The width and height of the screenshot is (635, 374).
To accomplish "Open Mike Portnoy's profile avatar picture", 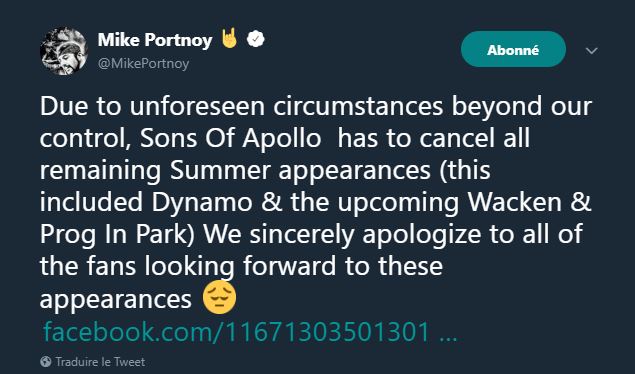I will 64,51.
